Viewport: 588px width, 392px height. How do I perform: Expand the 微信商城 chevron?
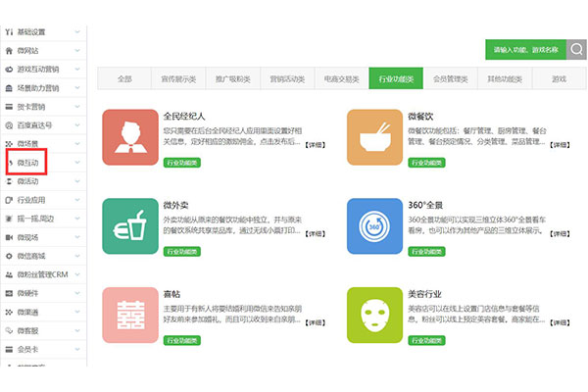(77, 256)
